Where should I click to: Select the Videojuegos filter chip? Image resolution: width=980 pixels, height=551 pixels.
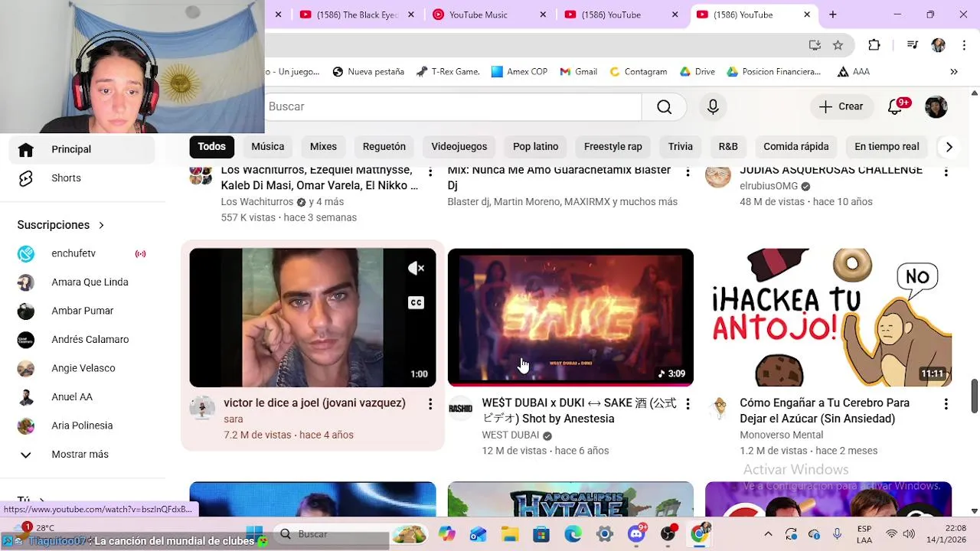pyautogui.click(x=459, y=147)
